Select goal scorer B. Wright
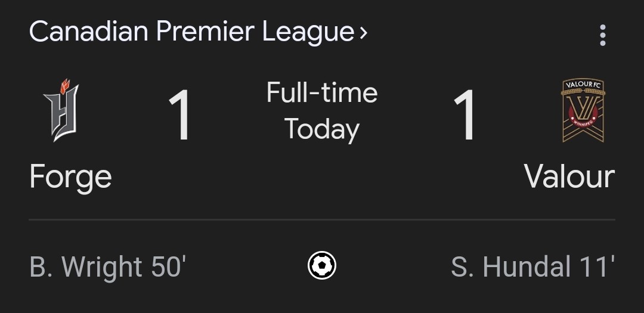Viewport: 644px width, 313px height. (x=86, y=267)
